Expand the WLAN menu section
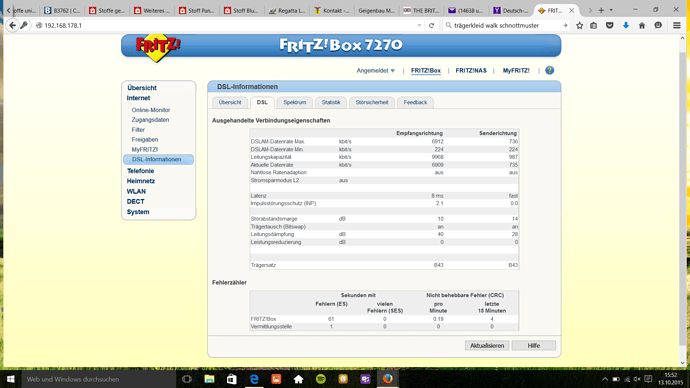Viewport: 690px width, 388px height. pyautogui.click(x=136, y=191)
